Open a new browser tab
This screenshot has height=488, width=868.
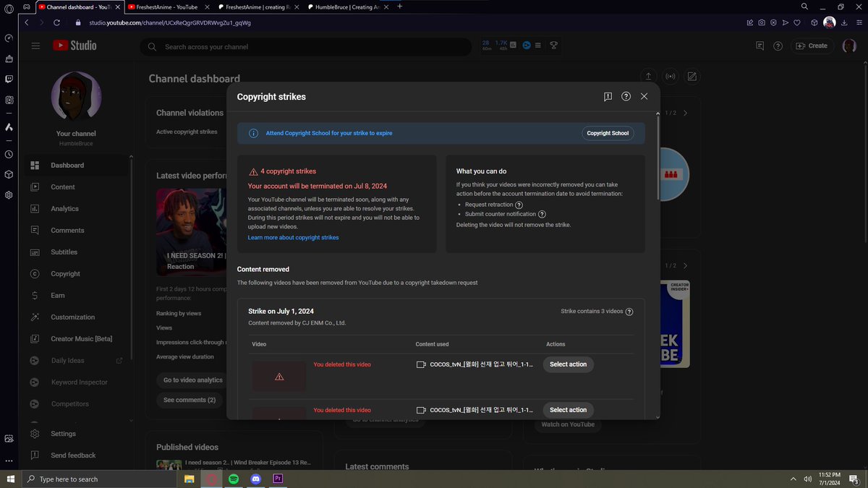(x=400, y=7)
